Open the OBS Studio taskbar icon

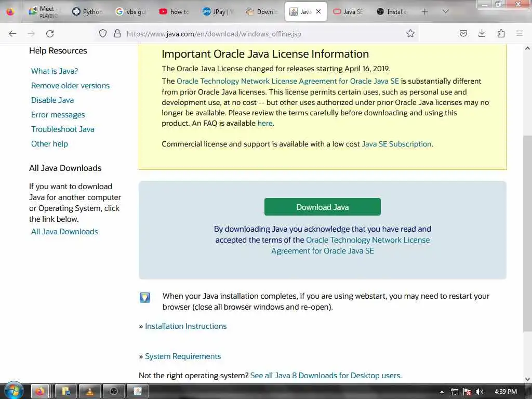[x=114, y=392]
